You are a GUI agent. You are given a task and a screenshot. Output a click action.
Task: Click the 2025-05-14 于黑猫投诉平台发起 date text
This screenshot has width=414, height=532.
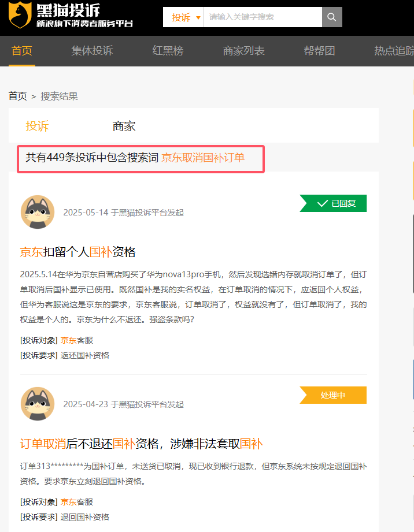click(123, 213)
